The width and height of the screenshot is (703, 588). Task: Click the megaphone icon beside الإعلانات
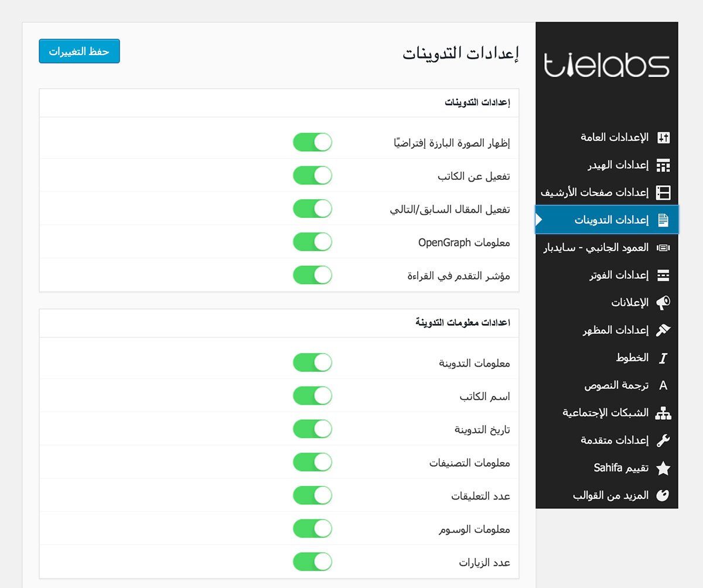[663, 303]
